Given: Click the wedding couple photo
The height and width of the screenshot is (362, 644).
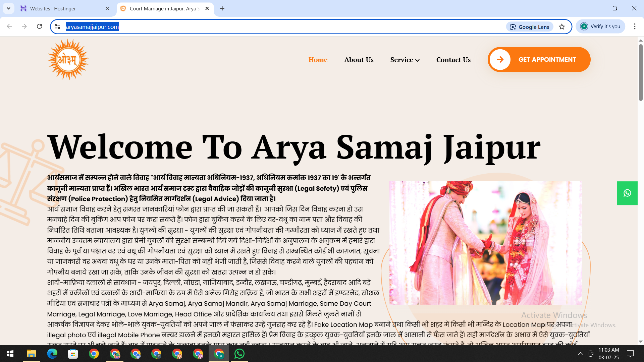Looking at the screenshot, I should (x=486, y=243).
